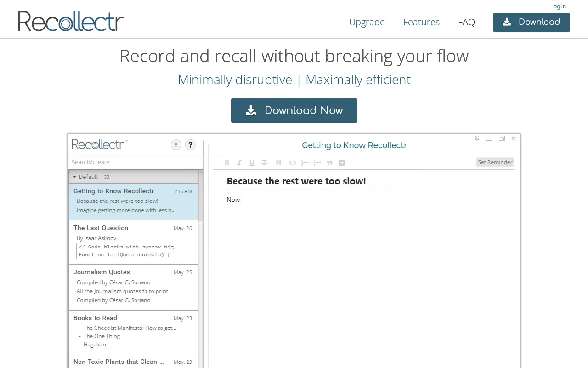Screen dimensions: 588x368
Task: Click the heading Because the rest were too slow!
Action: click(296, 181)
